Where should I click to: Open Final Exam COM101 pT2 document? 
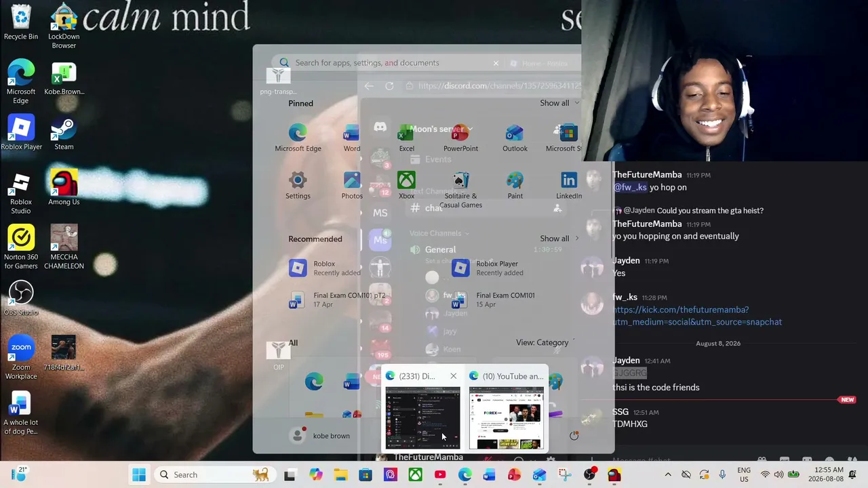[x=339, y=300]
